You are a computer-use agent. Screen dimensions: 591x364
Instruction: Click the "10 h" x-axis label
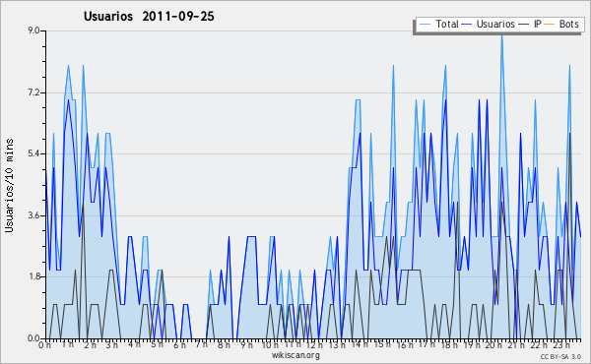270,345
